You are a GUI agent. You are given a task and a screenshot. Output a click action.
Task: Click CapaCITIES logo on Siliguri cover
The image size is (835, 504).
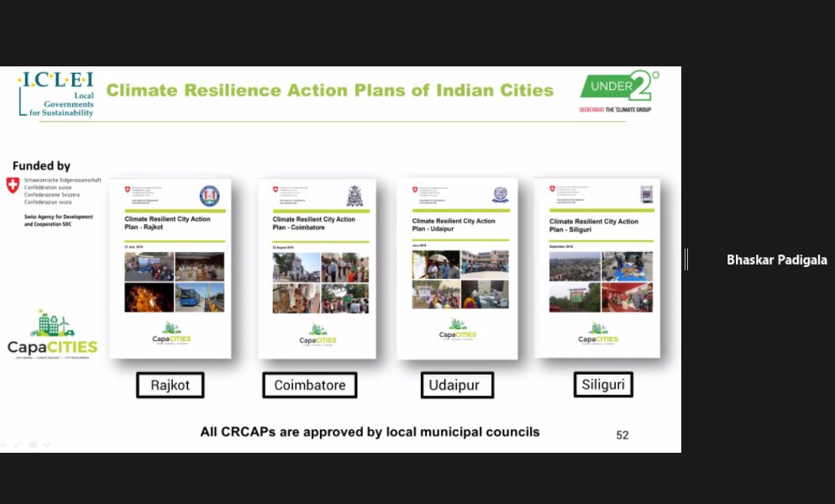coord(598,333)
